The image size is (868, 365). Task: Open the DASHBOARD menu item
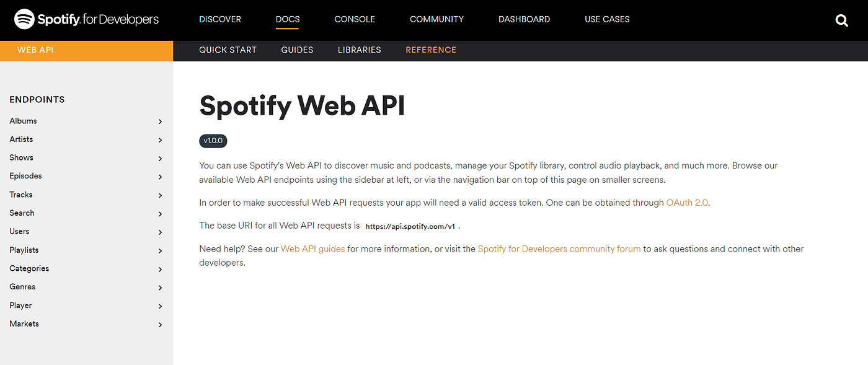click(x=524, y=19)
